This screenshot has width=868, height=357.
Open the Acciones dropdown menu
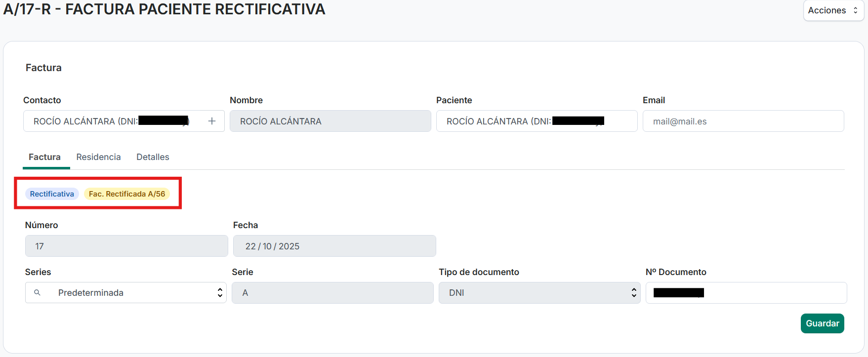(833, 10)
